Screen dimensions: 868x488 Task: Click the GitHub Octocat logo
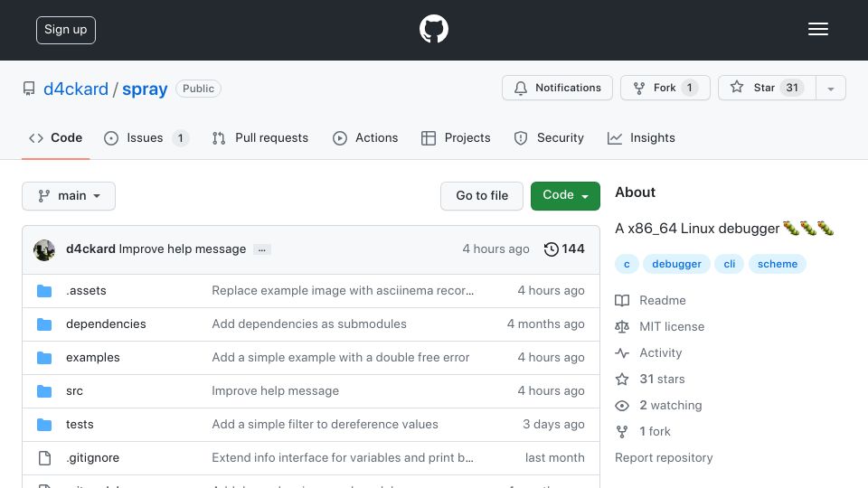(x=433, y=29)
